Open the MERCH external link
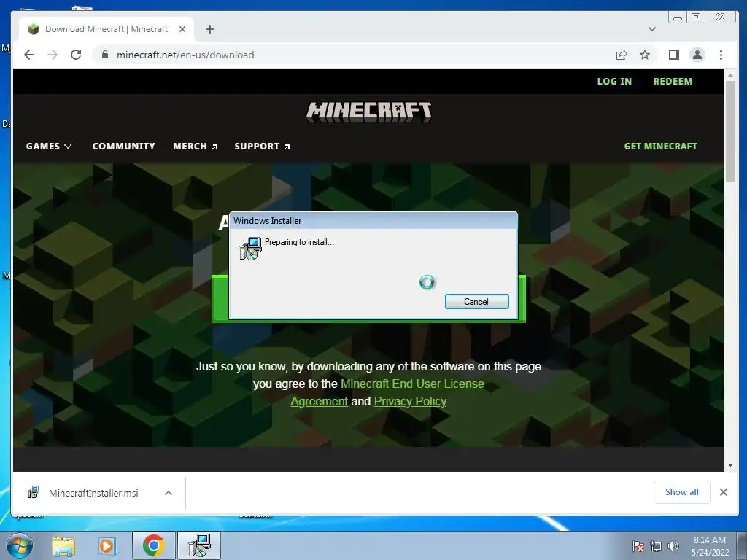The width and height of the screenshot is (747, 560). coord(196,146)
